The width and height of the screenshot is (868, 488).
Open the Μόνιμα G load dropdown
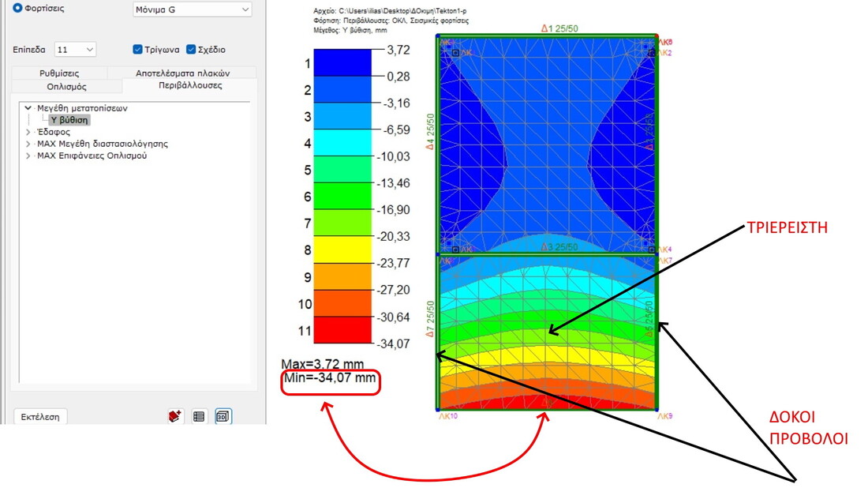click(193, 9)
